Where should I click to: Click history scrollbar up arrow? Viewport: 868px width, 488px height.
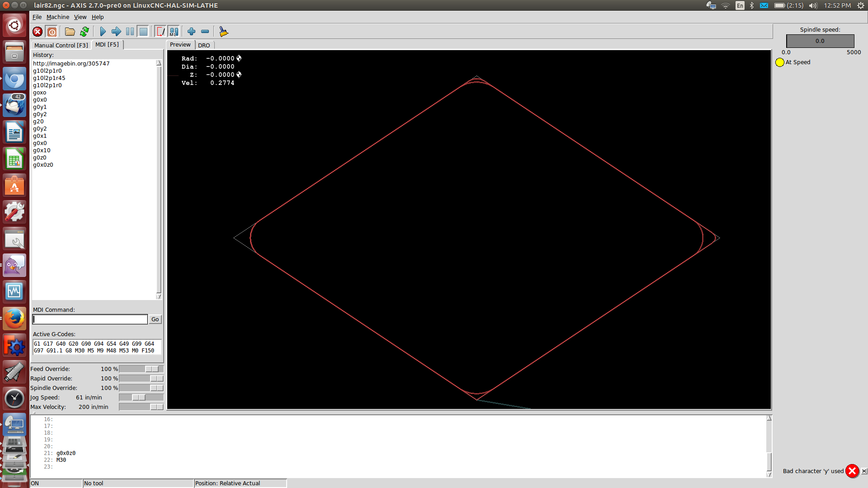pos(159,63)
